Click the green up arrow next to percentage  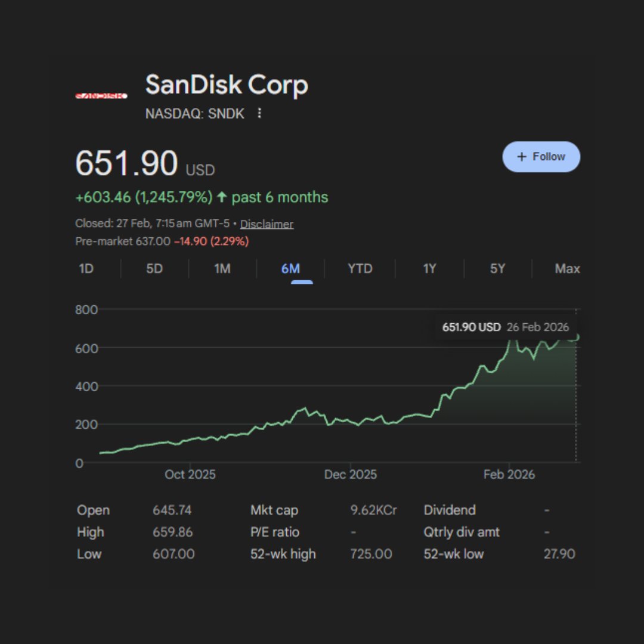pos(222,197)
